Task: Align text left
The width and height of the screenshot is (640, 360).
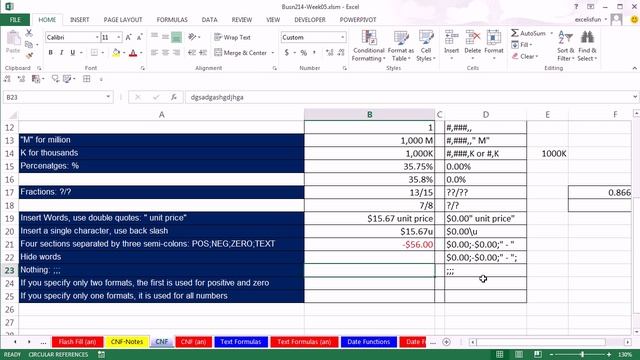Action: (154, 53)
